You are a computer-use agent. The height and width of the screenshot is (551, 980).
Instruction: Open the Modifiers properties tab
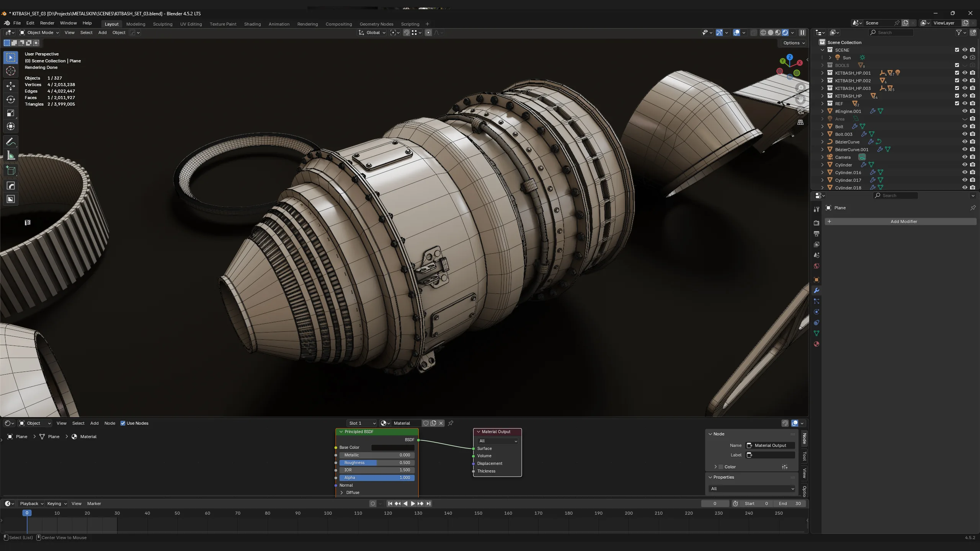click(x=817, y=290)
